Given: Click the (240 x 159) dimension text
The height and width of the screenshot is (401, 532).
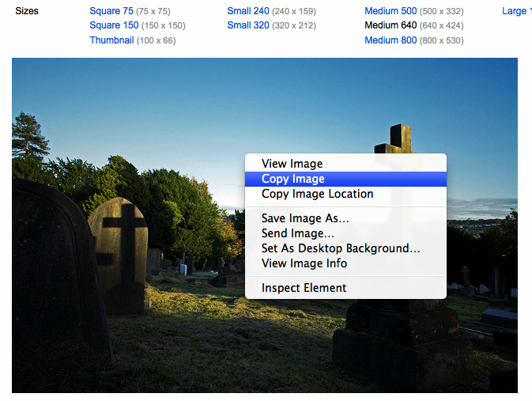Looking at the screenshot, I should tap(294, 11).
